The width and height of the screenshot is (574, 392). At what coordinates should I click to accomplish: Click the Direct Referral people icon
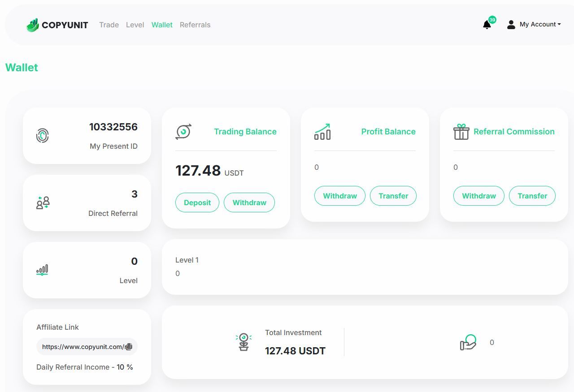43,202
